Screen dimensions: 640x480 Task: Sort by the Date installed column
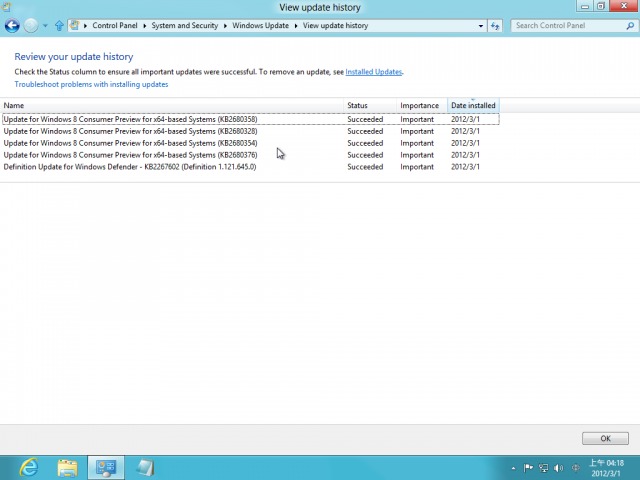point(473,105)
